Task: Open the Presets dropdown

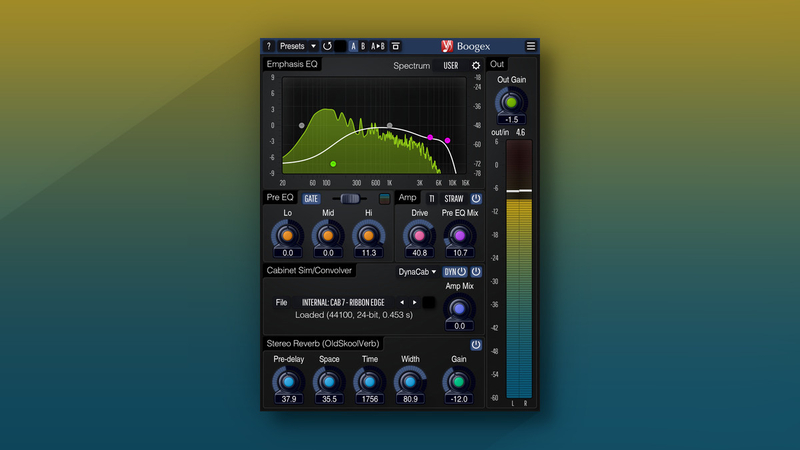Action: pos(298,46)
